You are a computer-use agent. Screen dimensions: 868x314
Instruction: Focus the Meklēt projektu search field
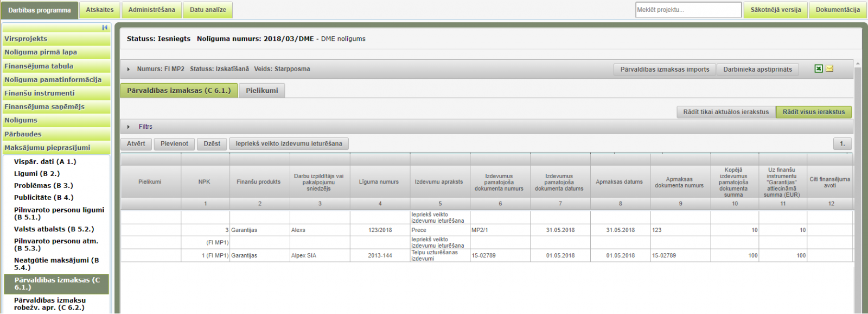pos(688,10)
